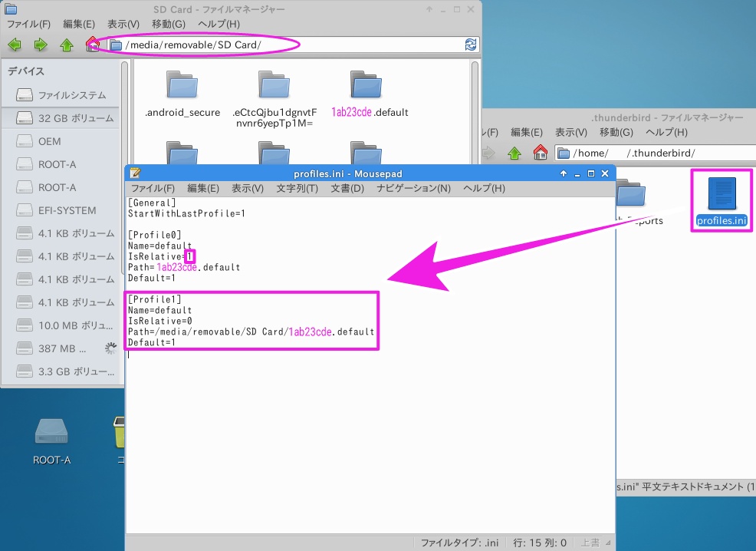Open .android_secure folder
This screenshot has height=551, width=756.
182,94
